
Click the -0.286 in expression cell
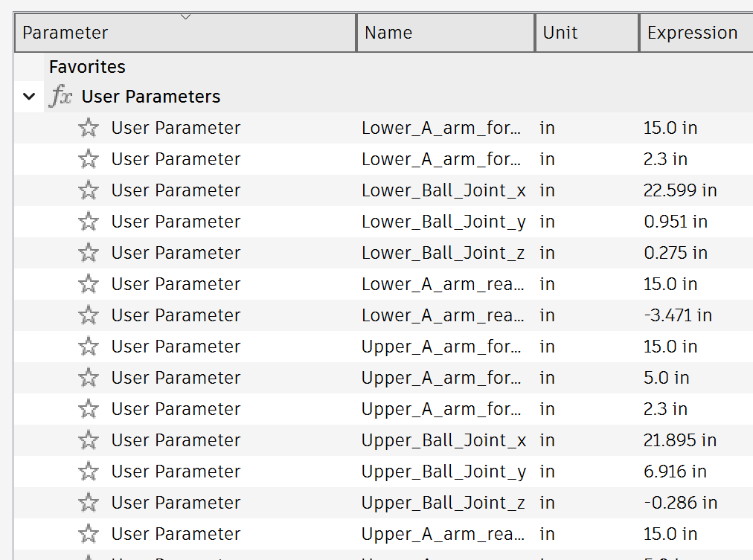click(680, 503)
